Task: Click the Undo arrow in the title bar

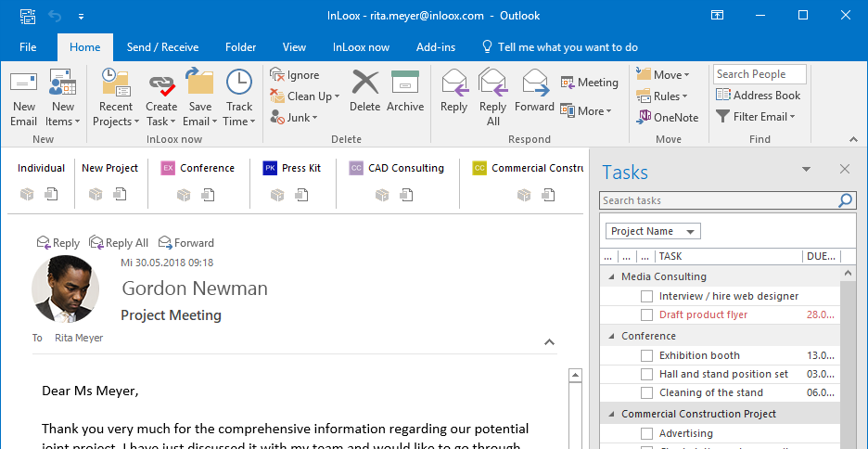Action: click(x=55, y=16)
